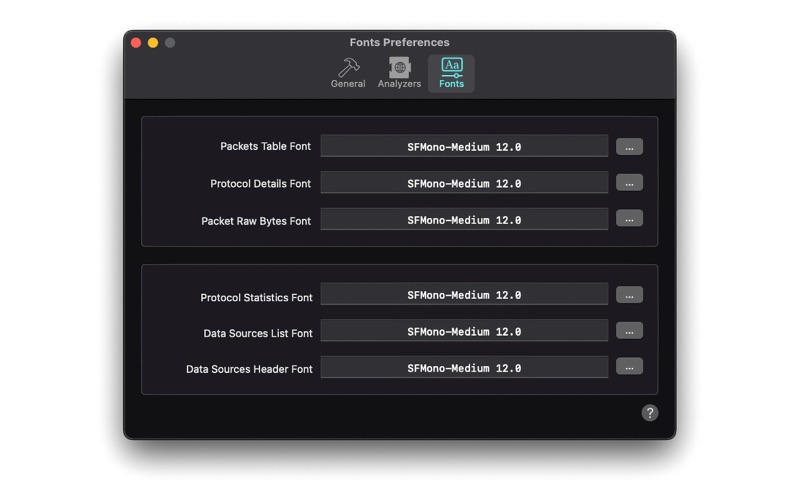Open font picker for Protocol Details Font
Image resolution: width=800 pixels, height=500 pixels.
tap(629, 183)
